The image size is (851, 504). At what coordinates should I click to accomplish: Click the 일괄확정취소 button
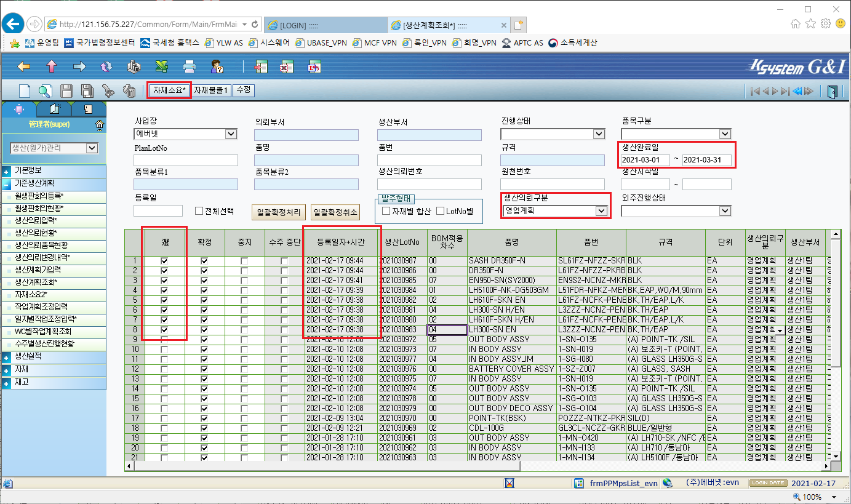335,212
